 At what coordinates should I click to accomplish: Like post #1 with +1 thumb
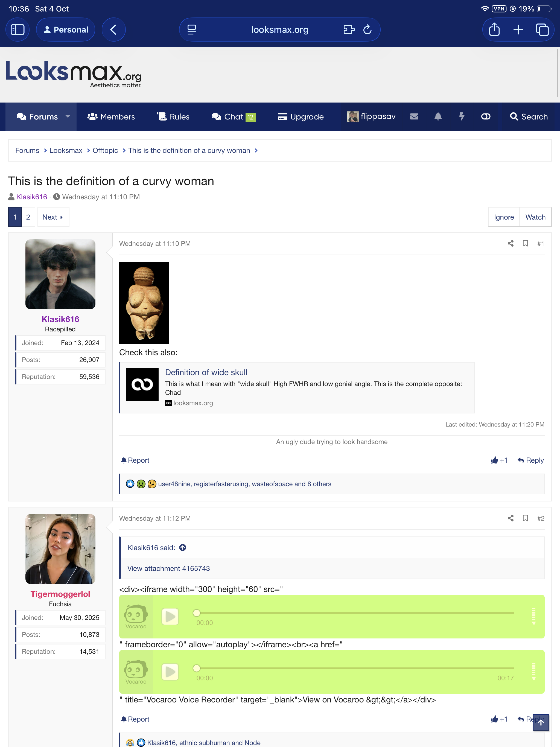pyautogui.click(x=499, y=460)
